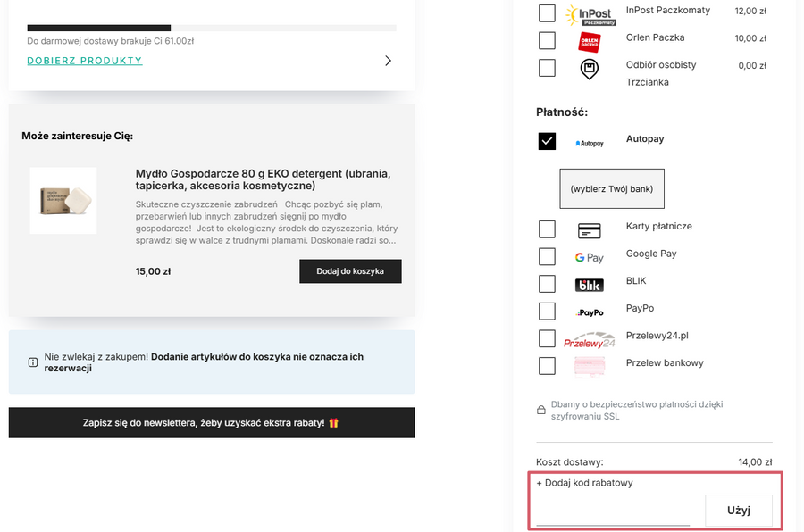Select the InPost Paczkomaty delivery checkbox
Screen dimensions: 804x532
point(547,13)
